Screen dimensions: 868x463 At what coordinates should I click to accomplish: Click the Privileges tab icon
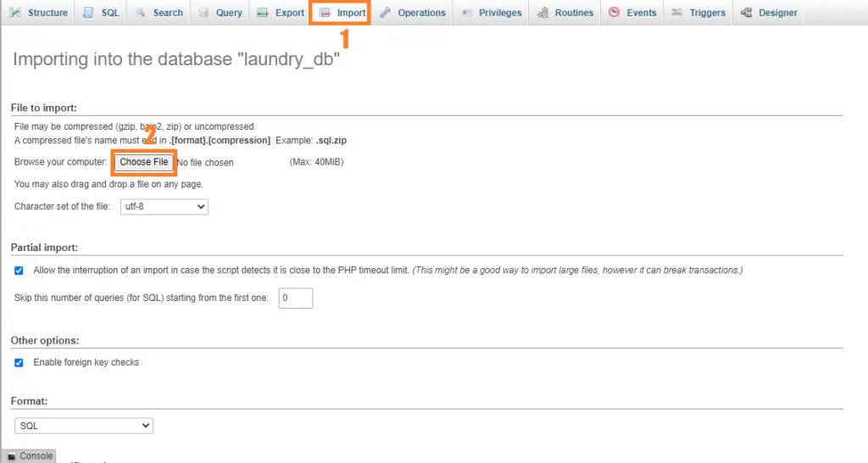tap(467, 13)
